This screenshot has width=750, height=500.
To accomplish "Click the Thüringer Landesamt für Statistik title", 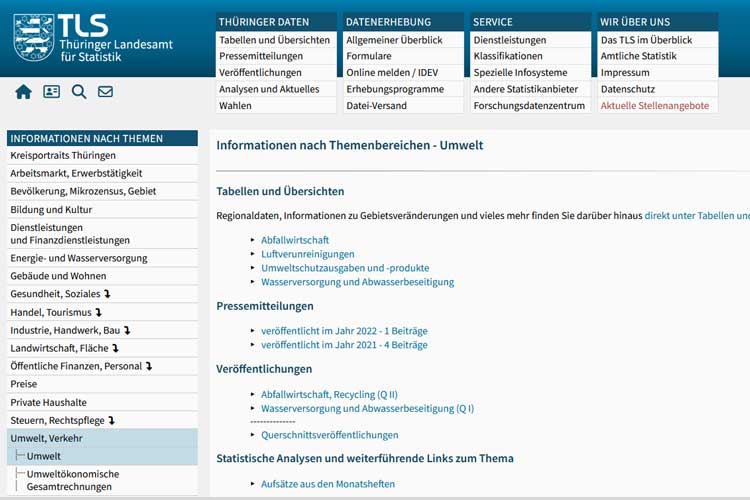I will tap(116, 51).
